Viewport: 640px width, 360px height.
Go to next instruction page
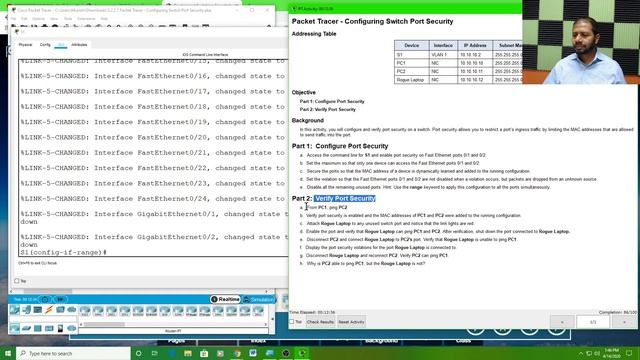624,322
